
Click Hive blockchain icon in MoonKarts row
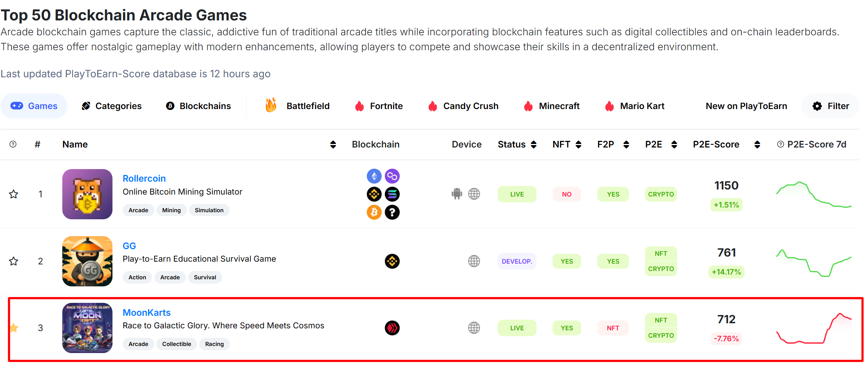point(392,328)
